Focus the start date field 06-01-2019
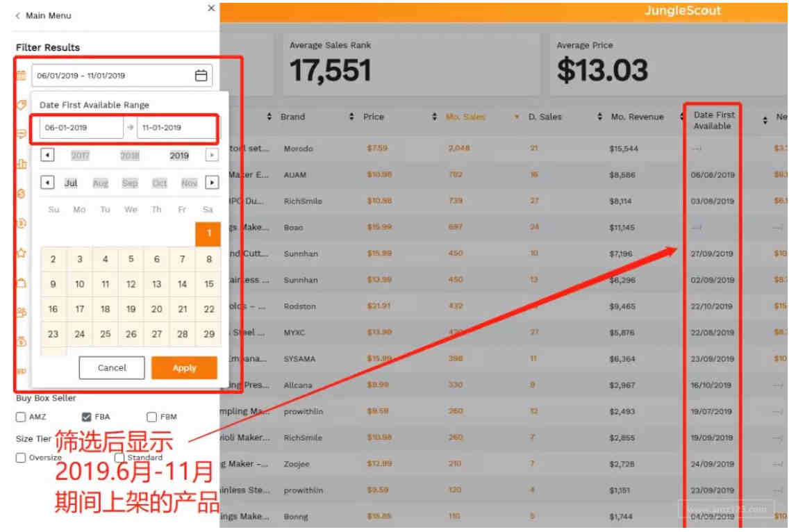The height and width of the screenshot is (532, 789). (x=81, y=128)
